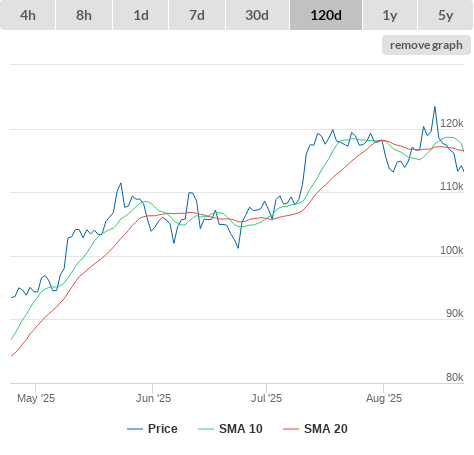Click the remove graph button
474x455 pixels.
(x=426, y=45)
